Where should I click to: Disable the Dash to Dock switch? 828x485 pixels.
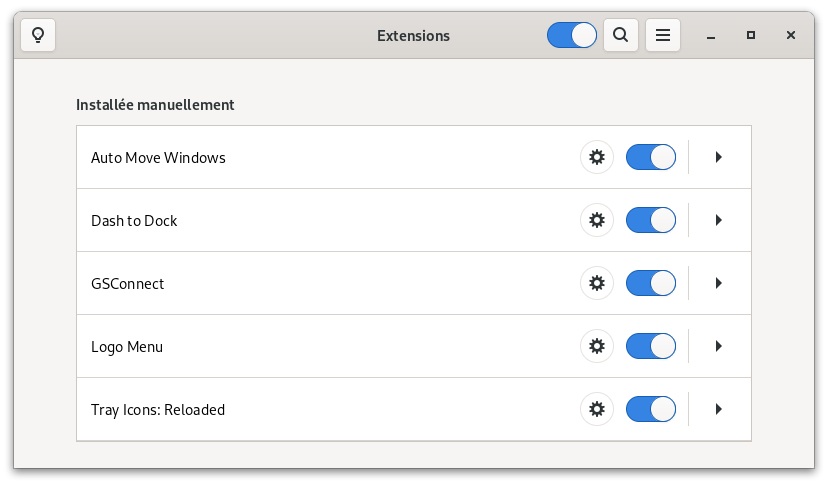(x=651, y=220)
